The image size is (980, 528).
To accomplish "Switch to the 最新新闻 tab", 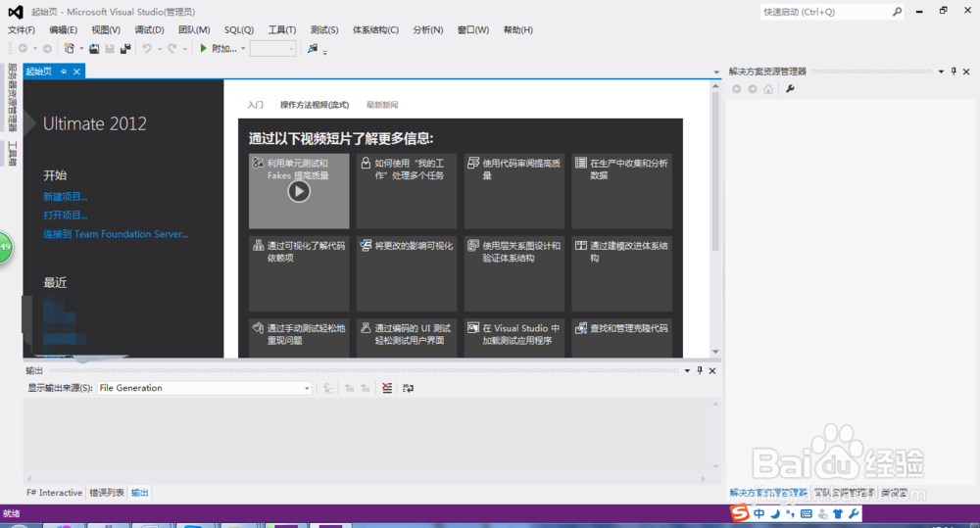I will tap(382, 105).
